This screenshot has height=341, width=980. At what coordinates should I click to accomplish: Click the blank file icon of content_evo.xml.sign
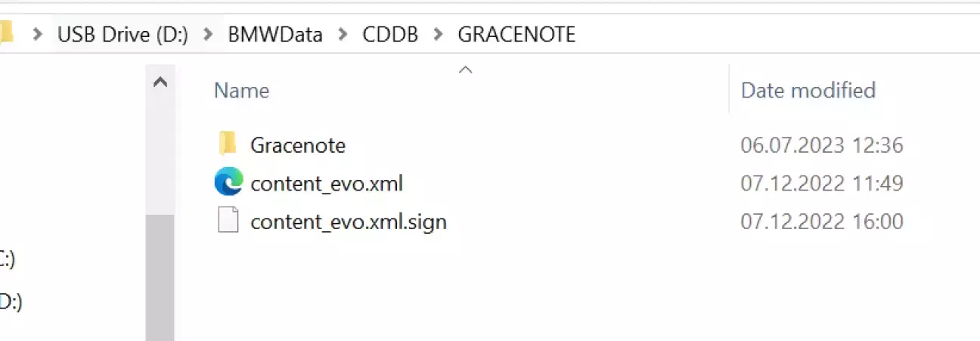(228, 222)
